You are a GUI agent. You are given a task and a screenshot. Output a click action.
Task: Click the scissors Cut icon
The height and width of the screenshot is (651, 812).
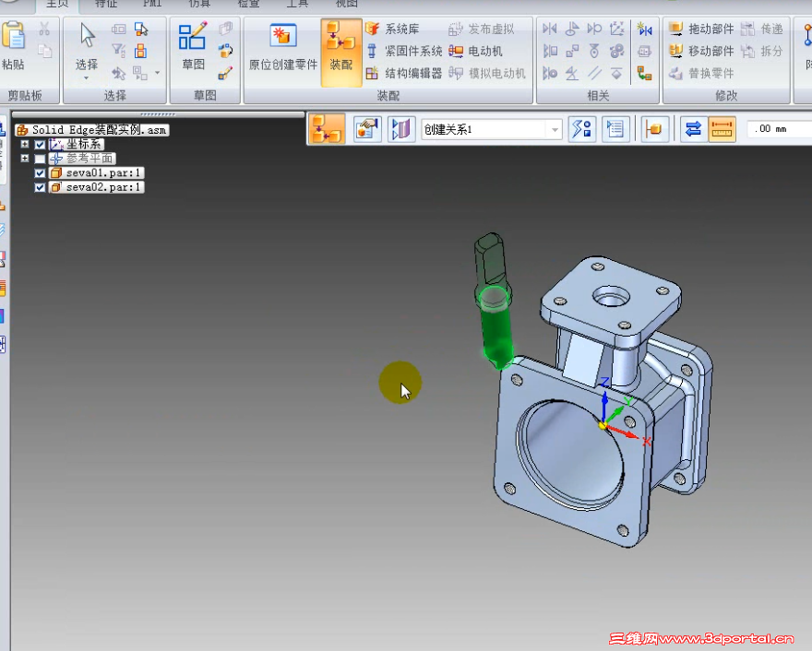(x=44, y=29)
